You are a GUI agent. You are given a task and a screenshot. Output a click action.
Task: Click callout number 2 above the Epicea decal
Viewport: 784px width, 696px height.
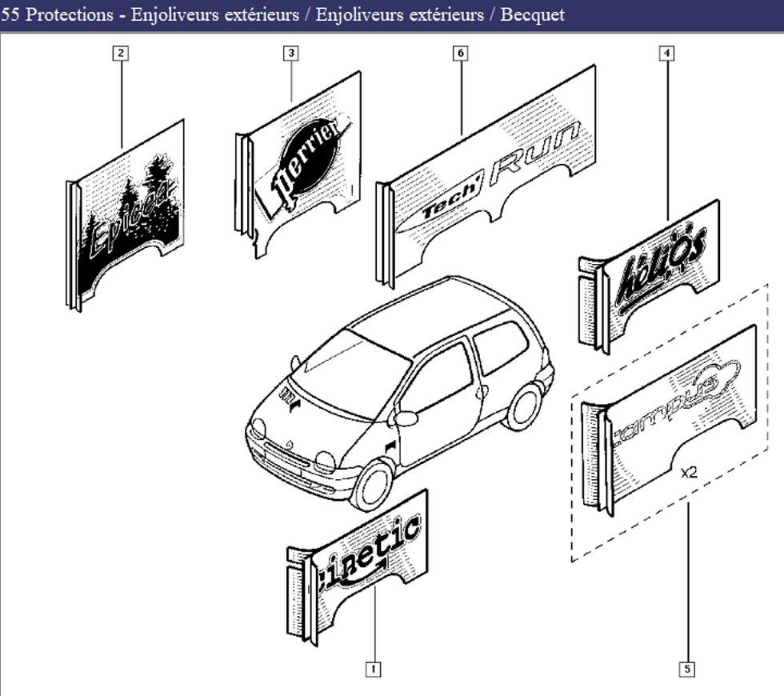coord(121,53)
